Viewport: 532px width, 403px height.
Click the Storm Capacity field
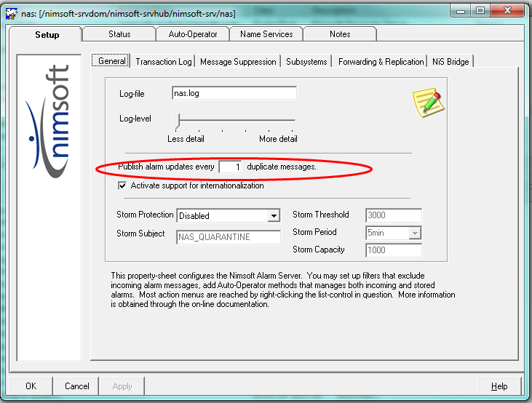pyautogui.click(x=394, y=250)
